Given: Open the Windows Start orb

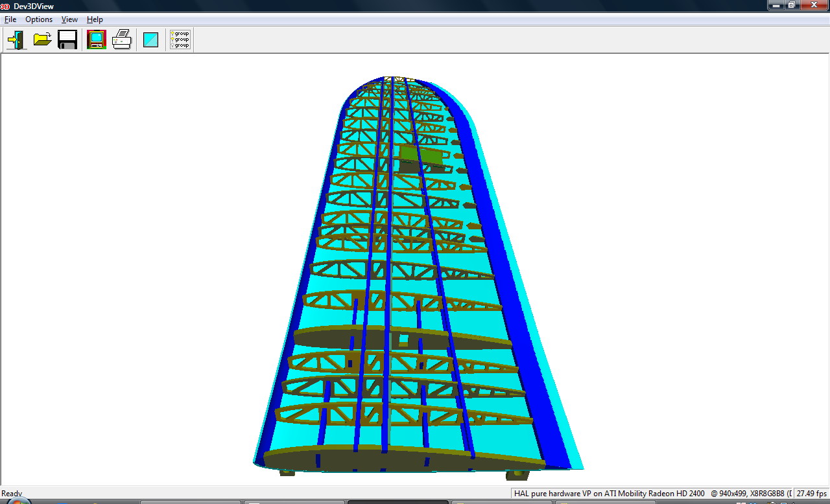Looking at the screenshot, I should [x=16, y=502].
